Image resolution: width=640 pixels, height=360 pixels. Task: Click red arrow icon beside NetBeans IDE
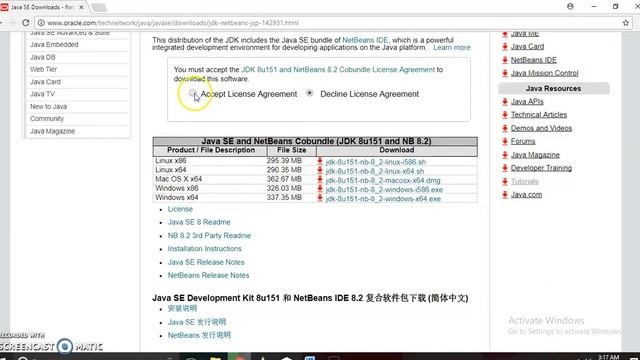click(505, 60)
